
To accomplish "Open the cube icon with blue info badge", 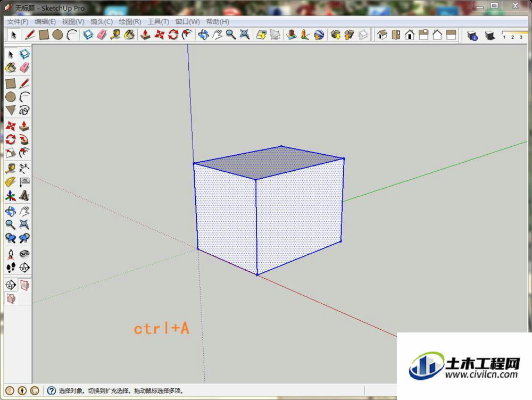I will (472, 35).
